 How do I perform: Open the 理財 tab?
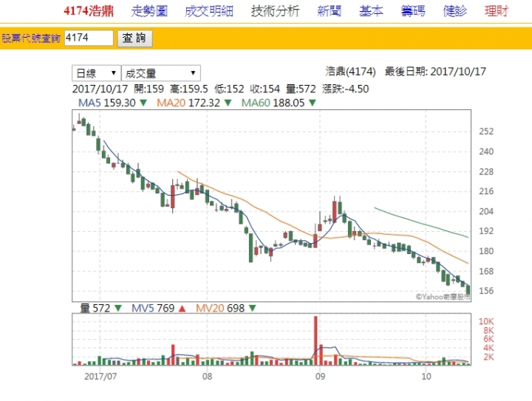[x=497, y=11]
